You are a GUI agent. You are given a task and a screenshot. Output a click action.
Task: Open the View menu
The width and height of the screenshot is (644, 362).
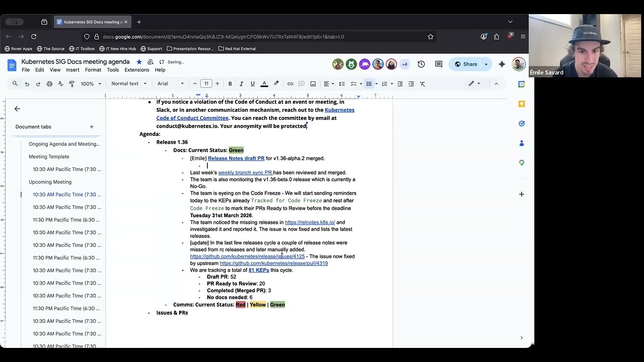pos(55,70)
